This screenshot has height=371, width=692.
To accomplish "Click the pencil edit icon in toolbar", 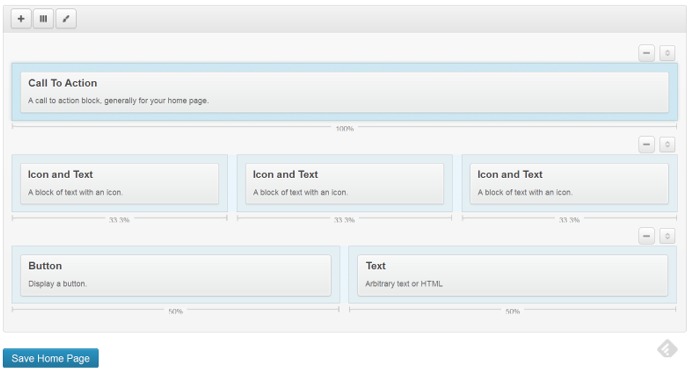I will (66, 19).
